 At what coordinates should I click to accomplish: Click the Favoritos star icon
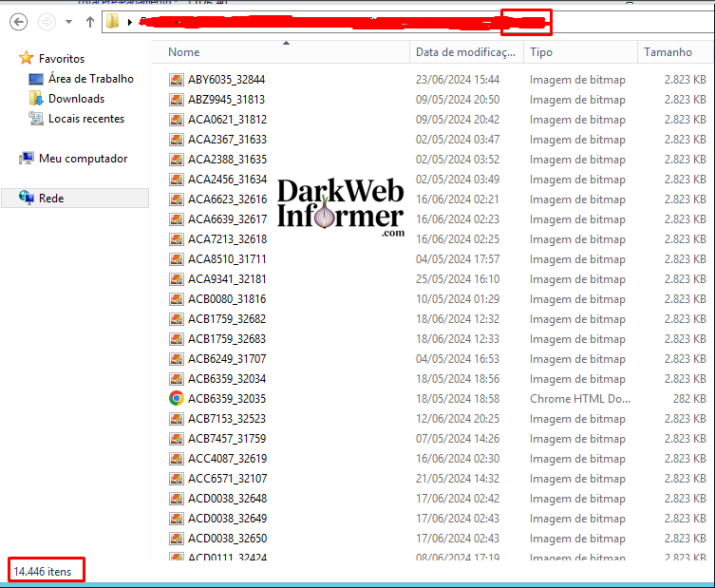(x=26, y=58)
